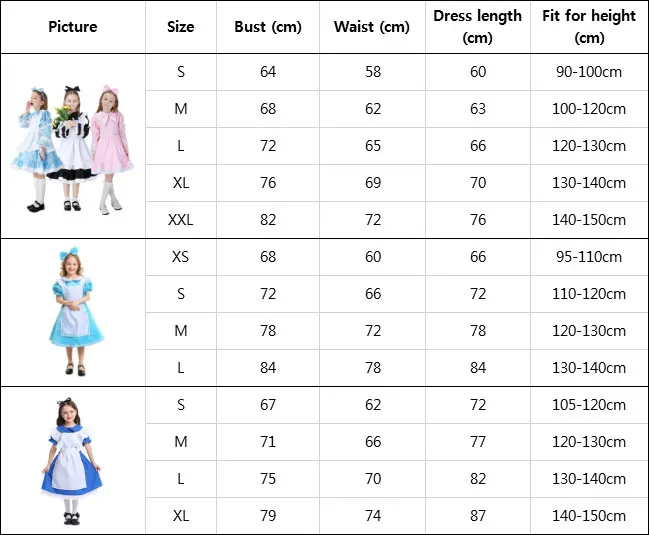Select the Size column header
Screen dimensions: 649x535
pyautogui.click(x=180, y=27)
